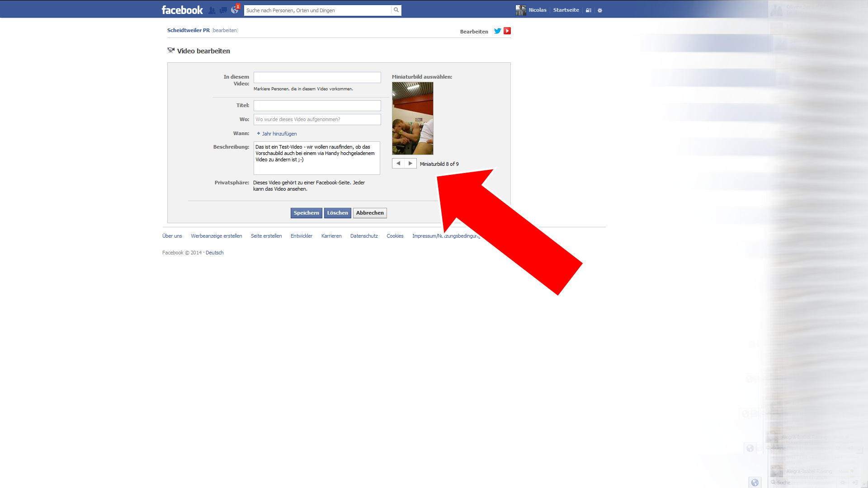Select the video thumbnail image
Image resolution: width=868 pixels, height=488 pixels.
pyautogui.click(x=413, y=118)
